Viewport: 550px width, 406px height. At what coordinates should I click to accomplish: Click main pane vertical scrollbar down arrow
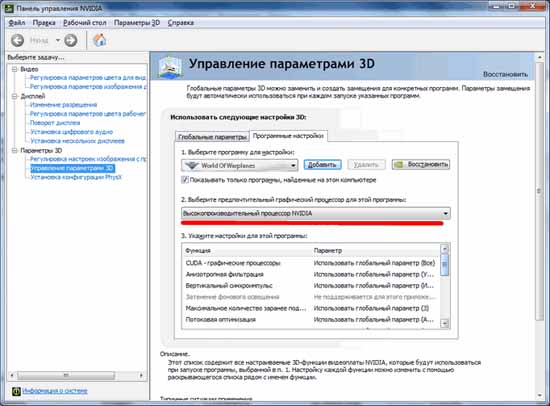pos(540,395)
